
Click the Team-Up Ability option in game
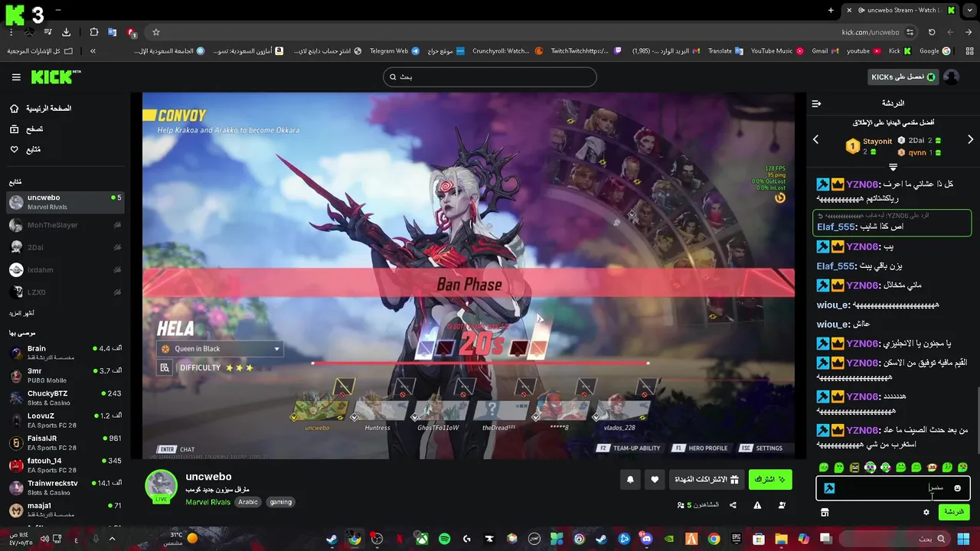[629, 448]
